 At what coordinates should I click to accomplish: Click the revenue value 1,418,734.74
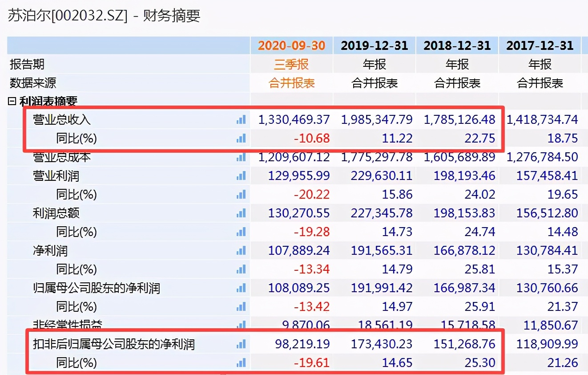543,120
